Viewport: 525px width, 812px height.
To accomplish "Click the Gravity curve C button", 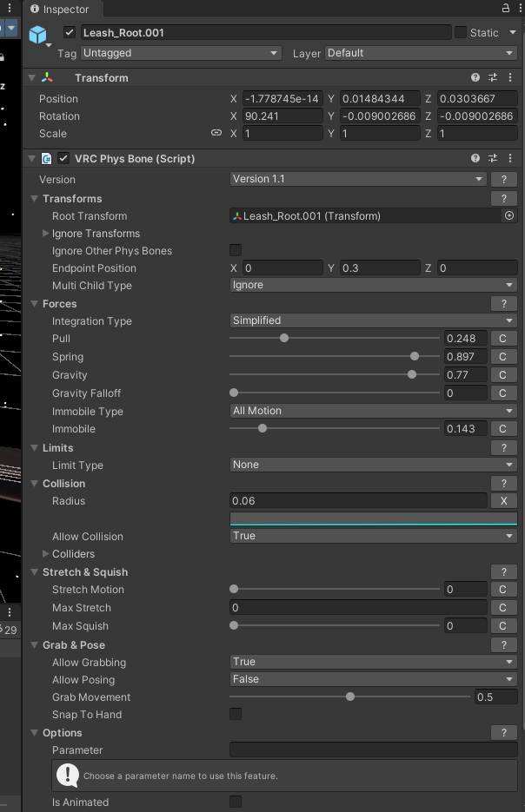I will (x=502, y=374).
